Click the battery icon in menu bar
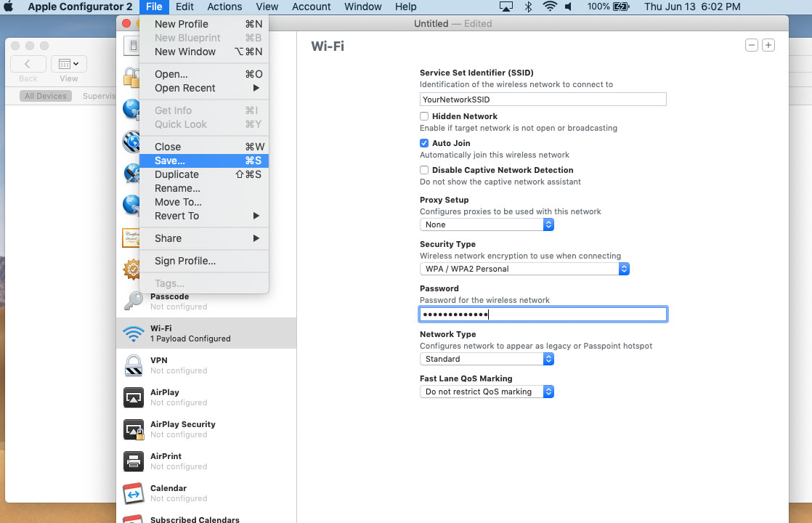Screen dimensions: 812x523 (x=621, y=7)
